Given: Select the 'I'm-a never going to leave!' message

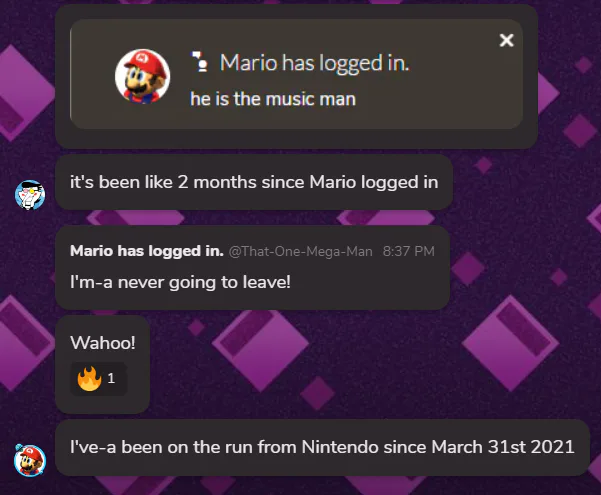Looking at the screenshot, I should [180, 283].
